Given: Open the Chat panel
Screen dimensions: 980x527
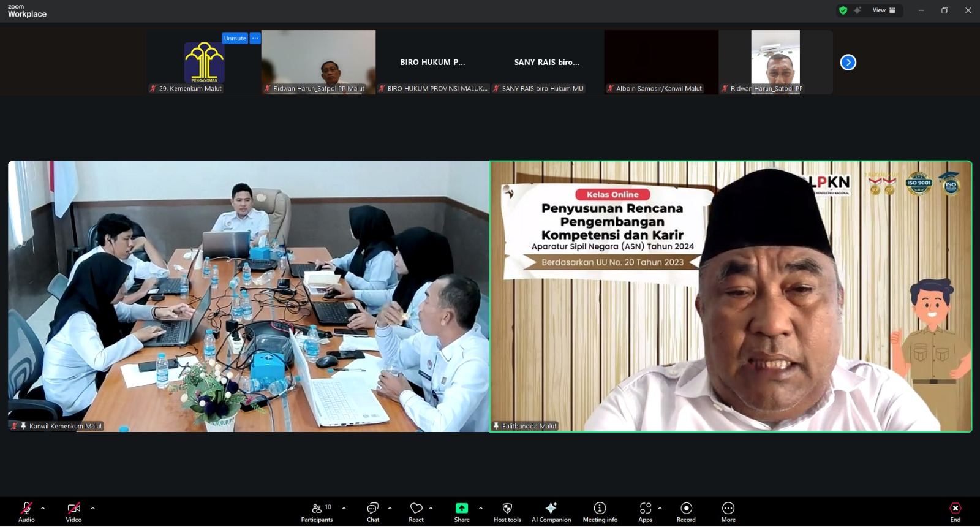Looking at the screenshot, I should pos(372,512).
